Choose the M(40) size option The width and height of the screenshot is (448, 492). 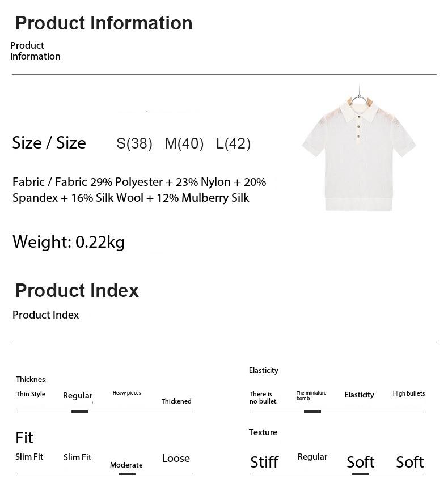point(184,144)
